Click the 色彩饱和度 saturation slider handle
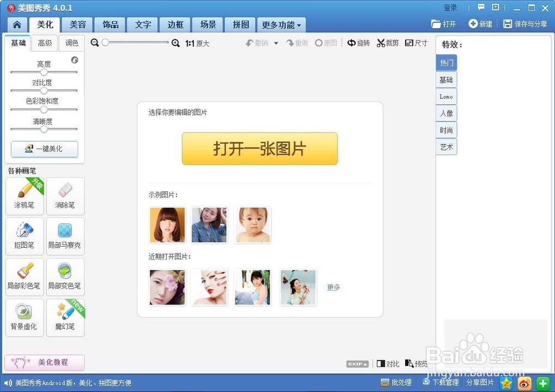Screen dimensions: 555x392 click(x=44, y=110)
